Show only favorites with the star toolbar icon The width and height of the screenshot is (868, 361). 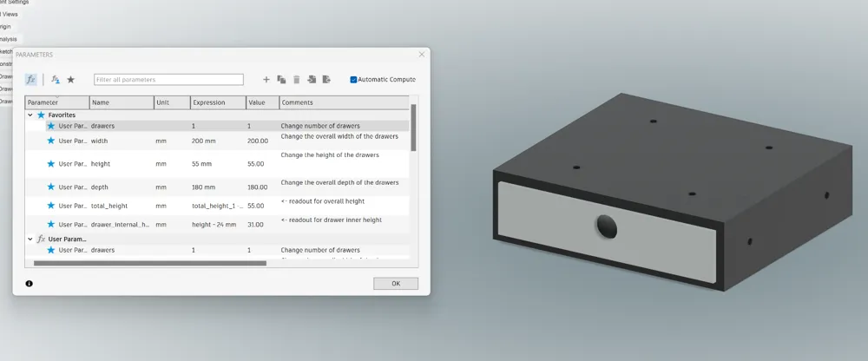[x=71, y=80]
